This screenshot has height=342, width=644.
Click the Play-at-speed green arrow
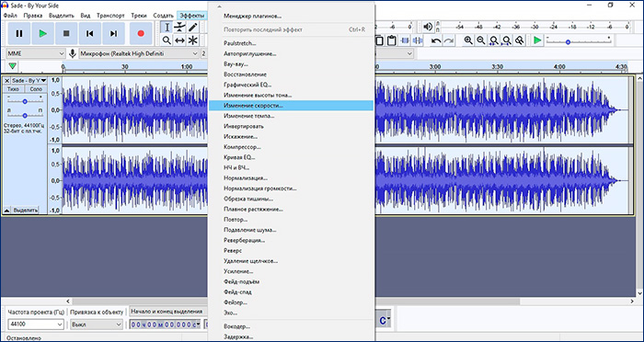(537, 40)
